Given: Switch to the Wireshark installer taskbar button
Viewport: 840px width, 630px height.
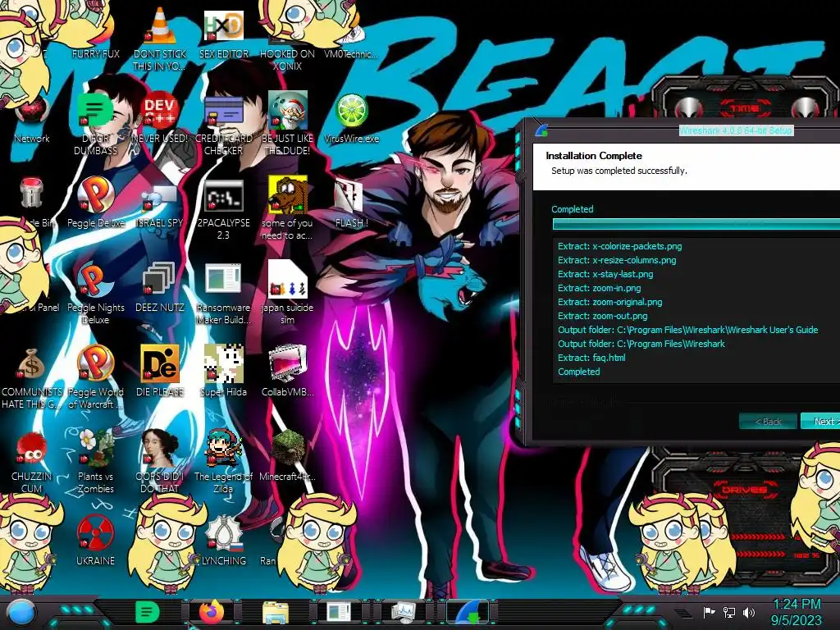Looking at the screenshot, I should point(468,612).
